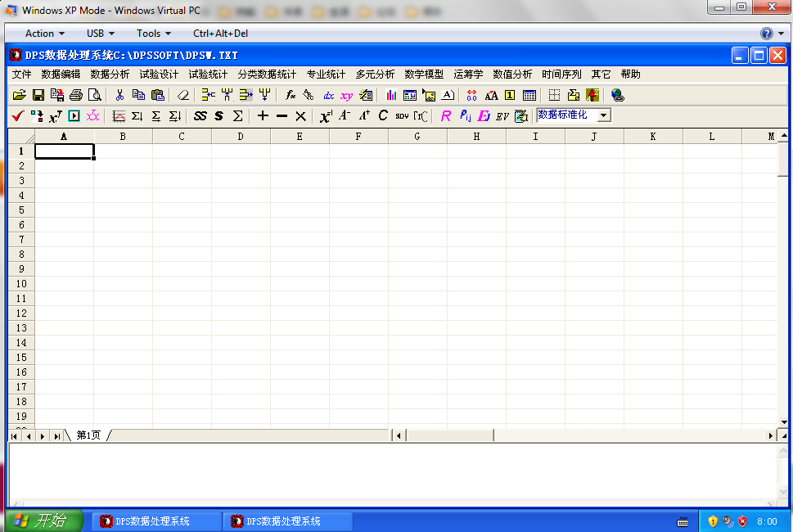The image size is (793, 532).
Task: Select the 第1页 sheet tab
Action: coord(88,435)
